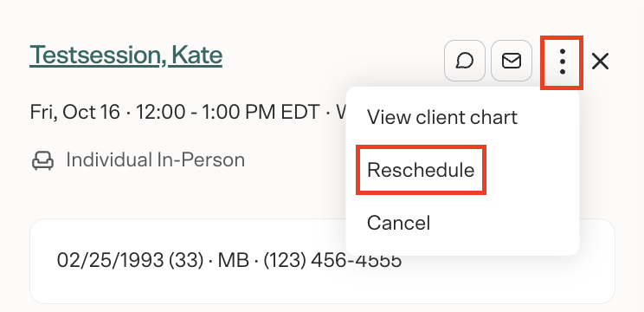Select View client chart menu option
This screenshot has width=644, height=312.
[442, 118]
